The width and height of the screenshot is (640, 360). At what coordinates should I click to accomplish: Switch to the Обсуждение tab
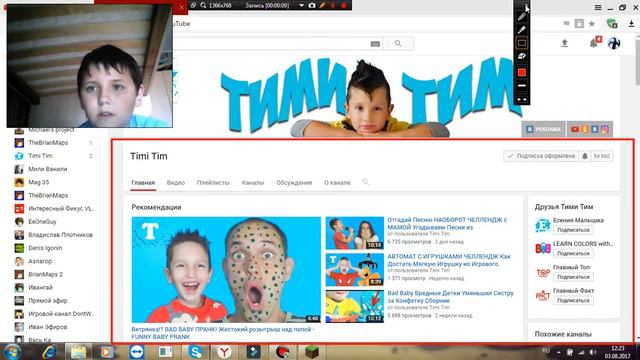(x=294, y=182)
